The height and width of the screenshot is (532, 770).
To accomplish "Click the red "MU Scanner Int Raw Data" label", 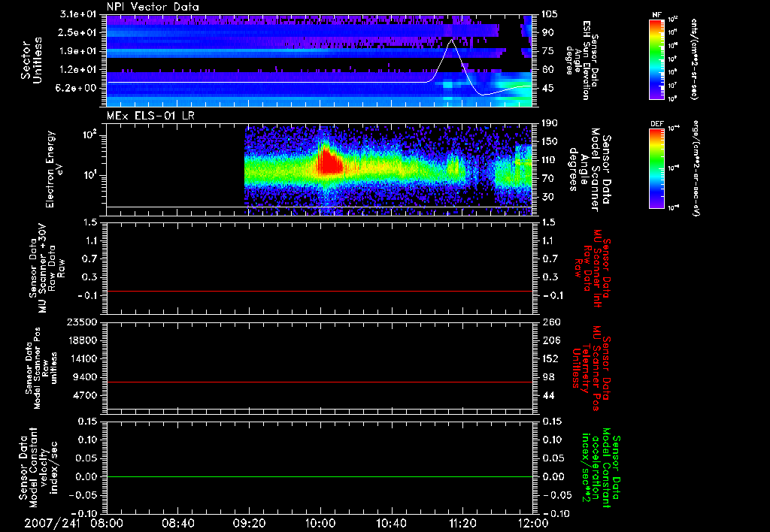I will click(x=593, y=268).
